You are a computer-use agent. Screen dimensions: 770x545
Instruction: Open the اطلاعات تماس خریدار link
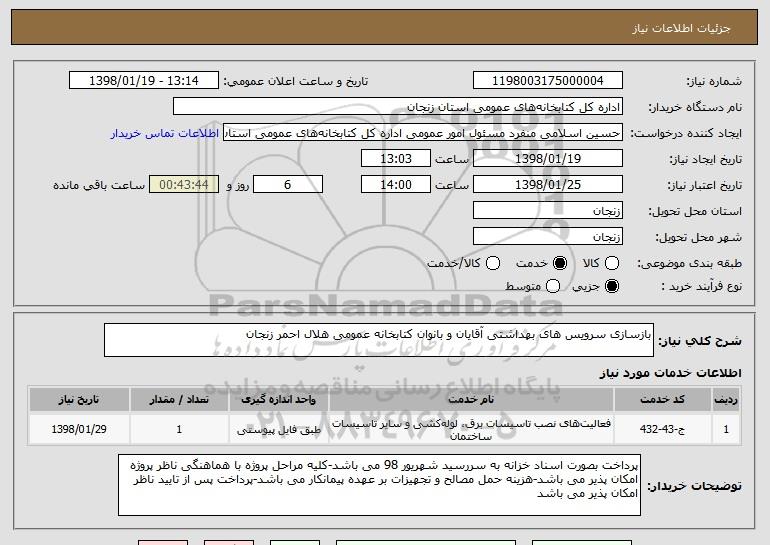(x=165, y=133)
